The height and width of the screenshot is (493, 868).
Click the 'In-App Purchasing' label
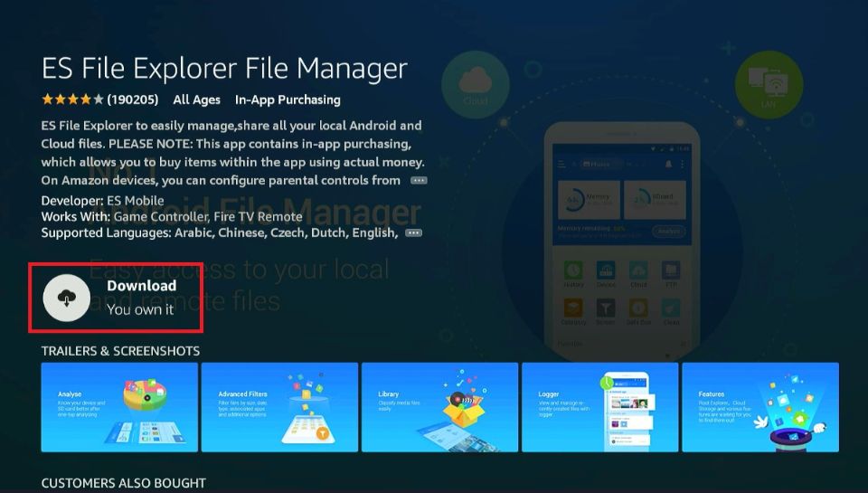(288, 100)
